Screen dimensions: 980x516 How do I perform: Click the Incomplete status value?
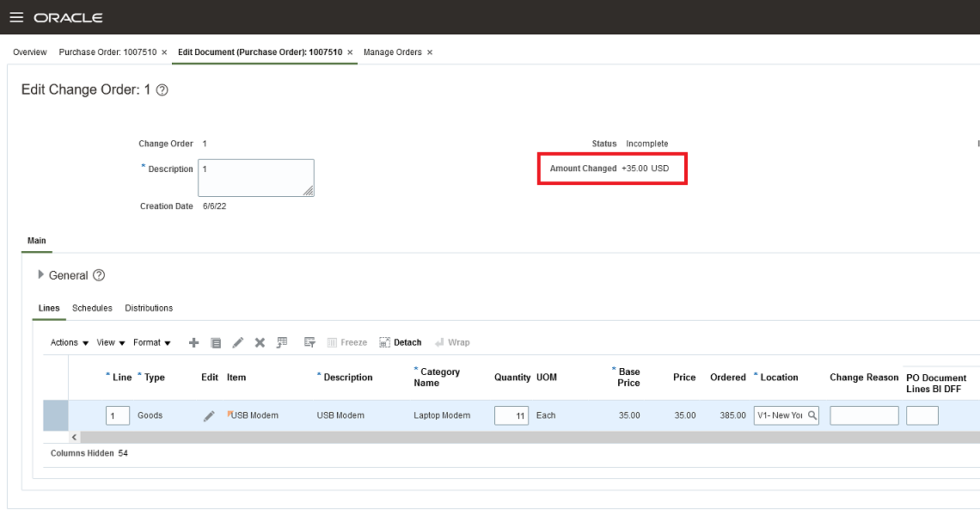coord(646,144)
